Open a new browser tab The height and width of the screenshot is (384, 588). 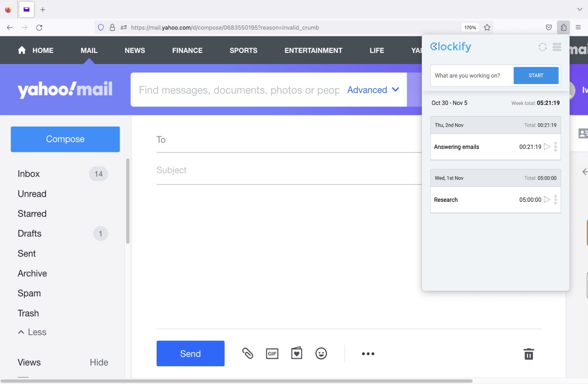click(x=43, y=10)
